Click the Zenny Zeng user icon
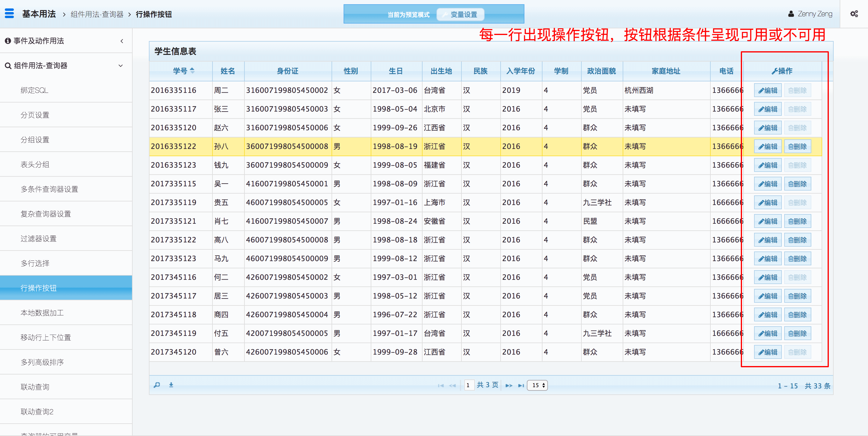868x436 pixels. (x=791, y=14)
